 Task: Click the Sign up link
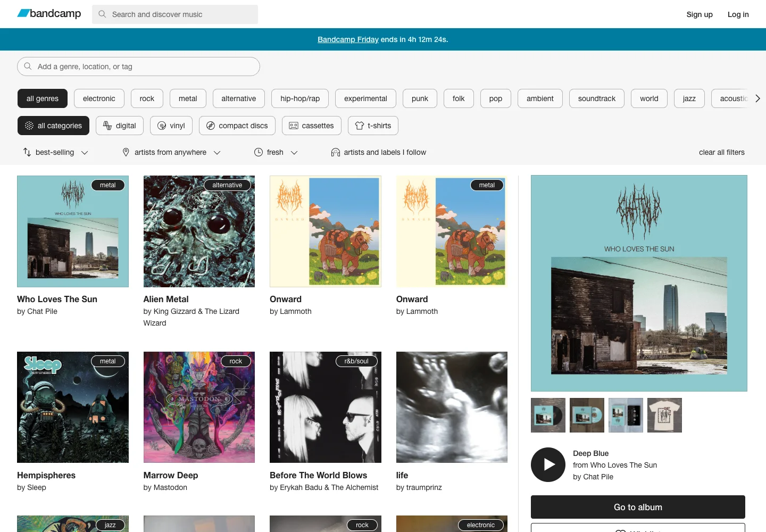click(700, 14)
